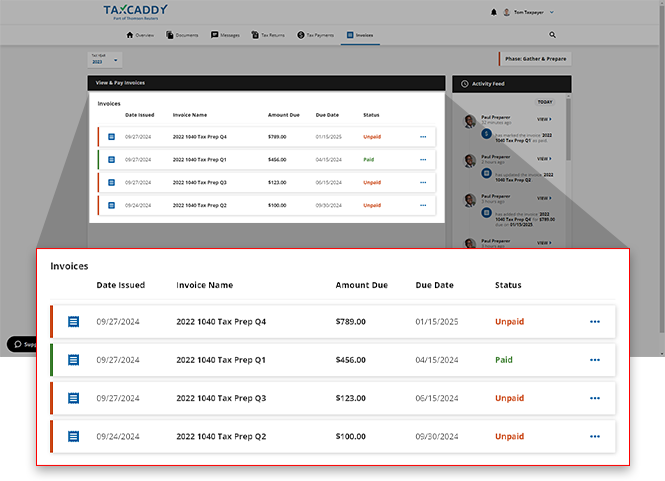Screen dimensions: 665x481
Task: Open three-dot menu for Q2 invoice in enlarged view
Action: pos(595,437)
